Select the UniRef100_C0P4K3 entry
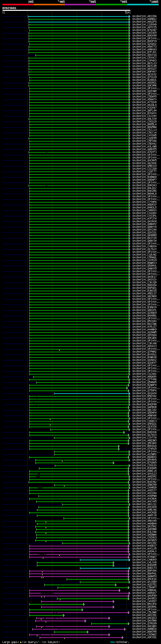Viewport: 161px width, 644px height. coord(144,61)
